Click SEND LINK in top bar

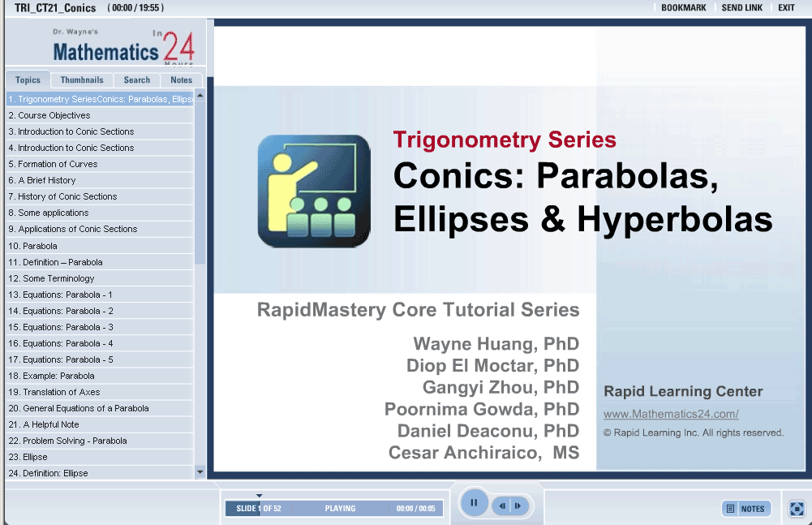(741, 8)
